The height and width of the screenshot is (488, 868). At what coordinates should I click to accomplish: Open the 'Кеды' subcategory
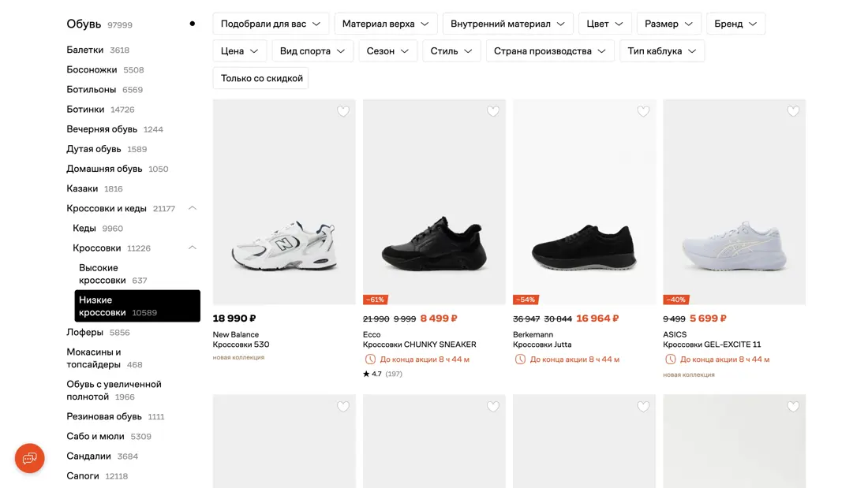[x=84, y=229]
